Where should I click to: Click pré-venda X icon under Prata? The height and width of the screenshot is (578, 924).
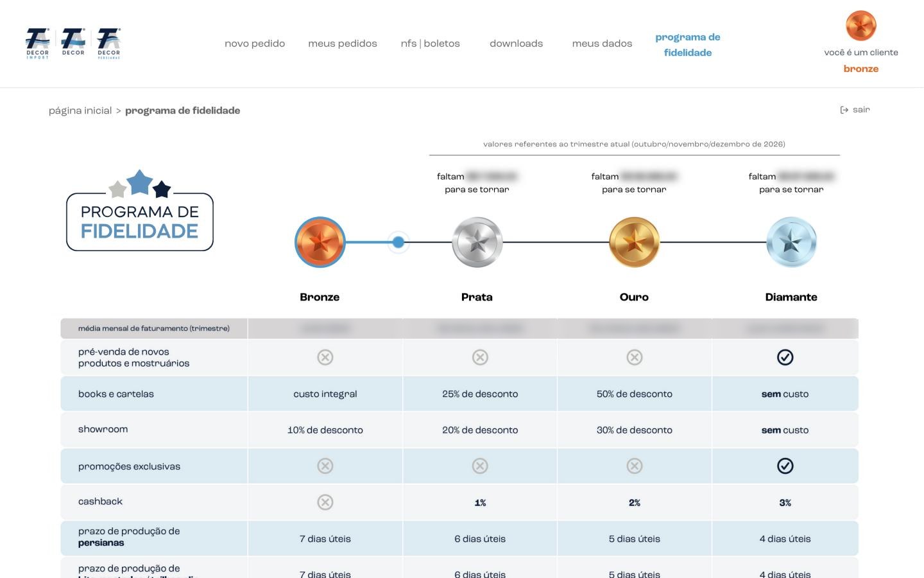pos(480,357)
